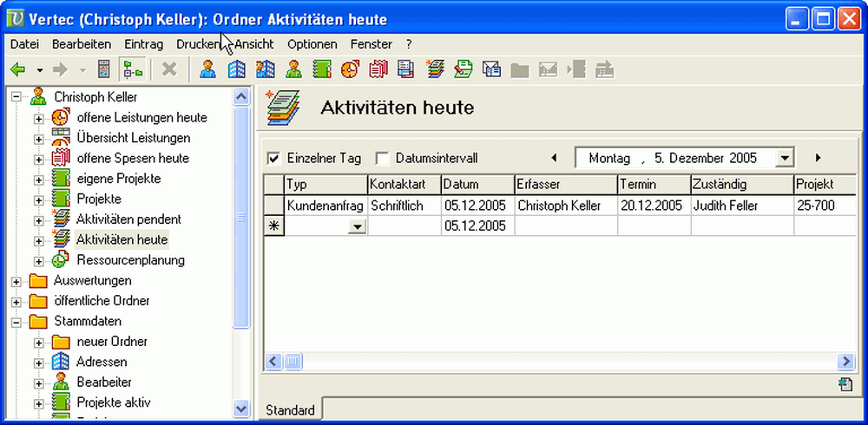Open the Datei menu

pyautogui.click(x=24, y=43)
